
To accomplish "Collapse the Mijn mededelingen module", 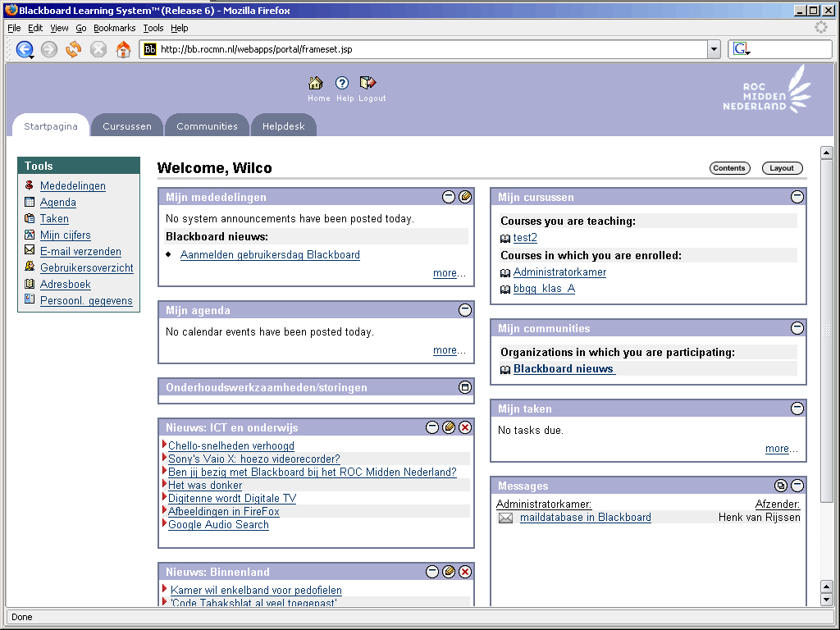I will (x=449, y=197).
